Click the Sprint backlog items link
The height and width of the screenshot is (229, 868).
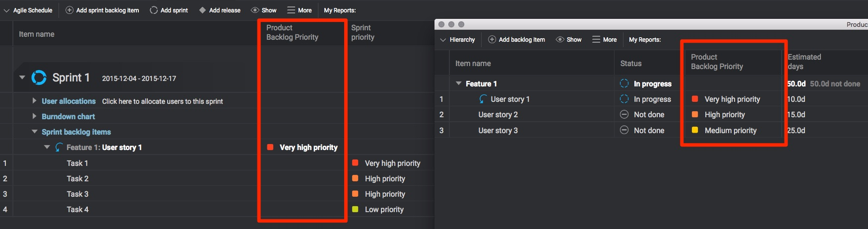click(76, 132)
